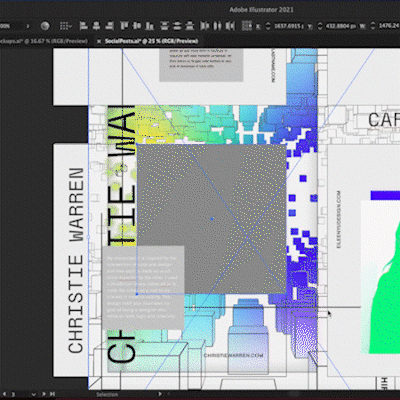Open the Recolor Artwork globe icon

(45, 26)
